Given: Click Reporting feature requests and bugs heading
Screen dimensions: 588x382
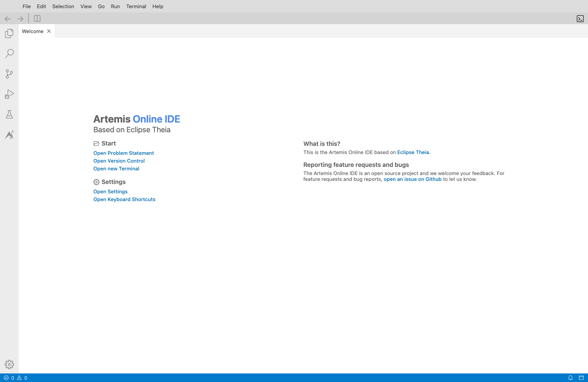Looking at the screenshot, I should [356, 165].
